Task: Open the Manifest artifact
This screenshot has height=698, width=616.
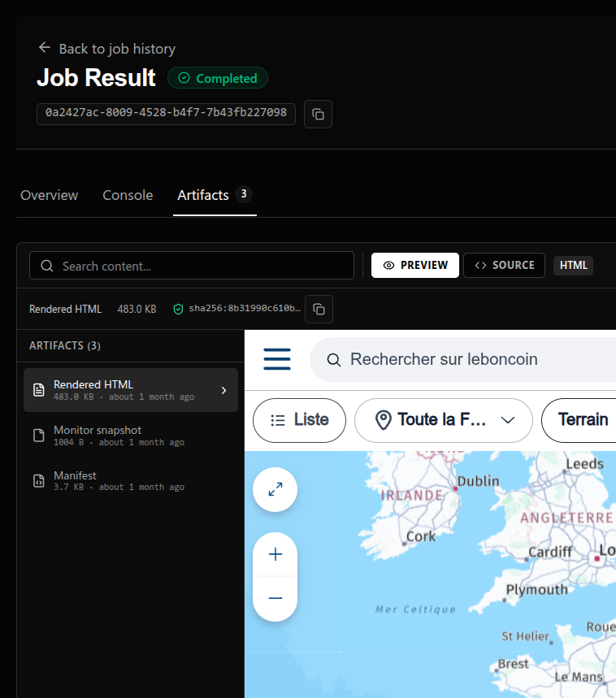Action: pyautogui.click(x=131, y=481)
